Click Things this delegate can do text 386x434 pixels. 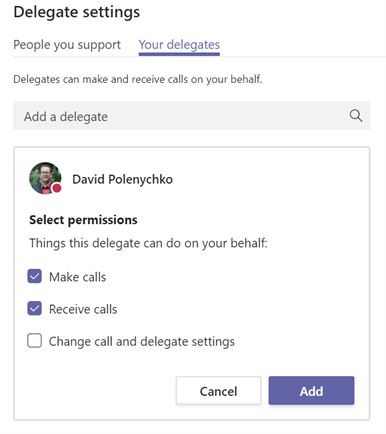tap(148, 243)
